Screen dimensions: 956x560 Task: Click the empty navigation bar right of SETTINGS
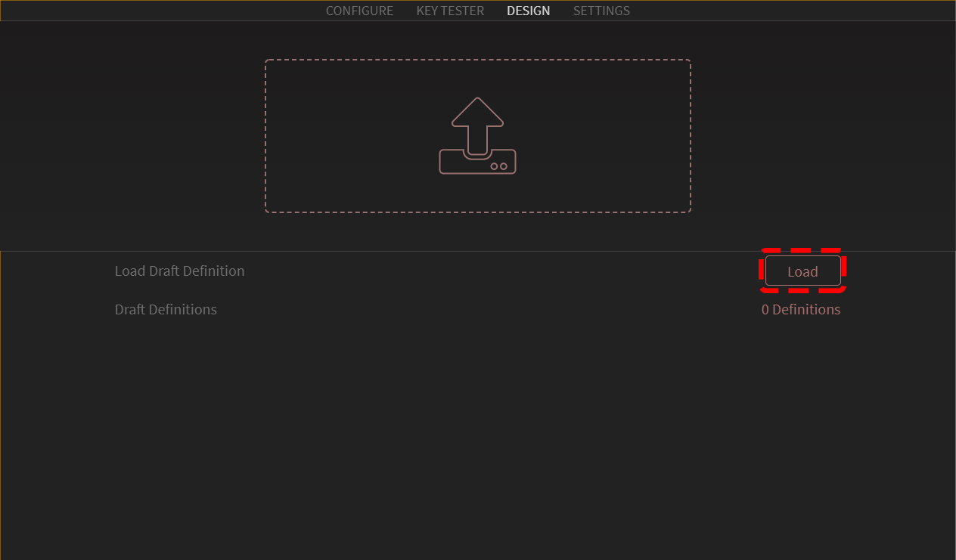click(794, 11)
